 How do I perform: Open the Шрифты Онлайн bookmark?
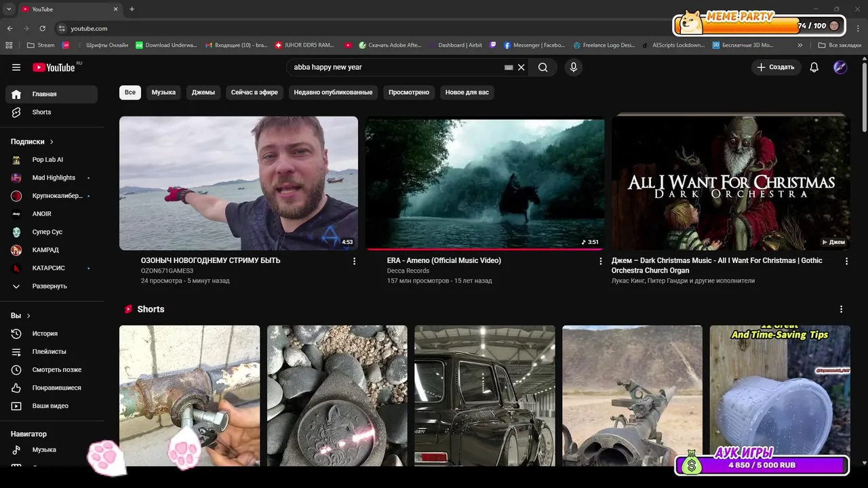click(102, 45)
